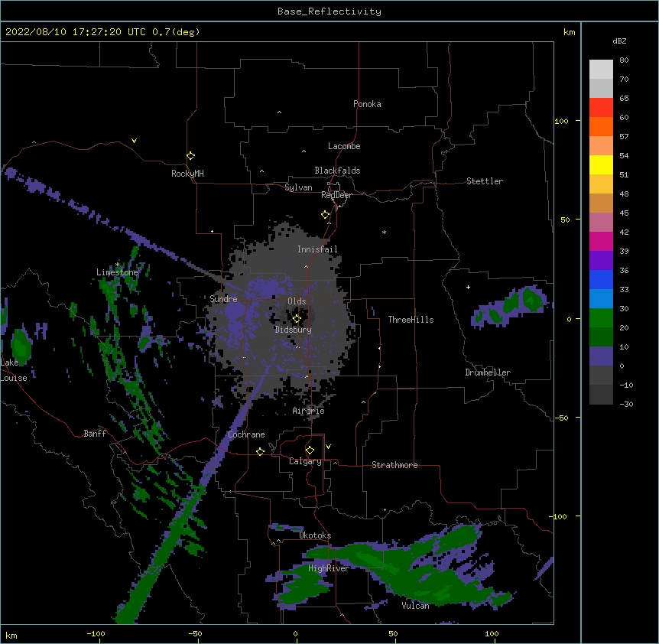Select the yellow 54 dBZ color swatch
The image size is (659, 644).
tap(601, 164)
